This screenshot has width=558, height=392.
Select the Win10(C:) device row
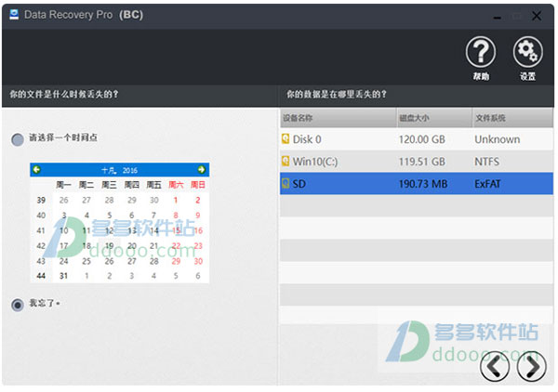(417, 162)
